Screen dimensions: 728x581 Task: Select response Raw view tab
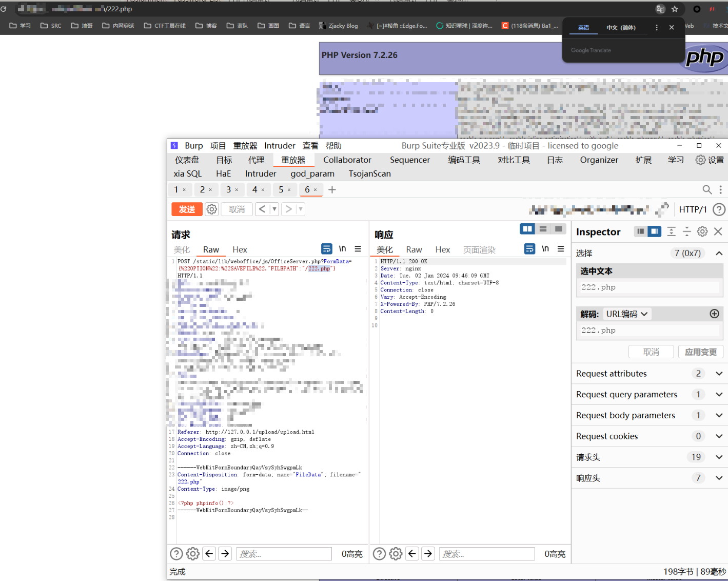tap(414, 249)
